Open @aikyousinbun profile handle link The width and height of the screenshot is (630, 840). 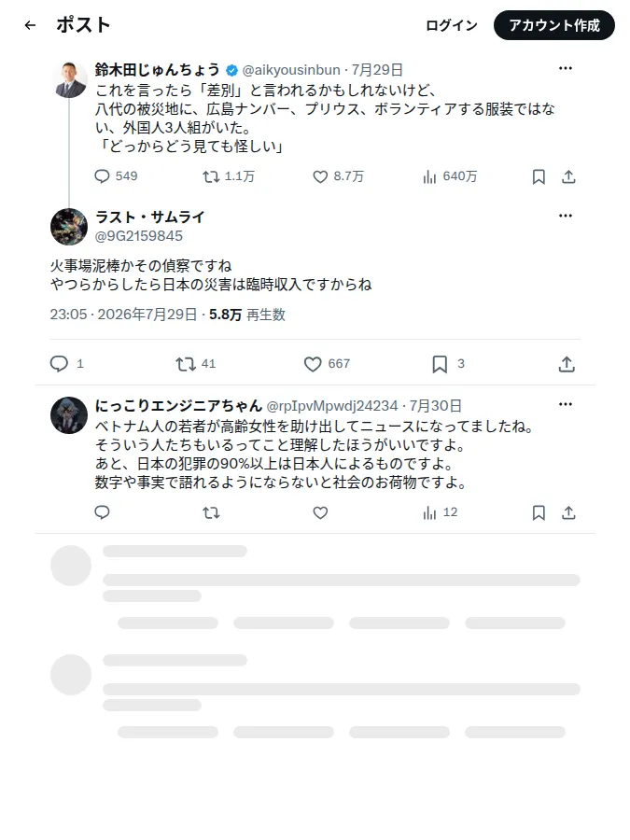(291, 70)
